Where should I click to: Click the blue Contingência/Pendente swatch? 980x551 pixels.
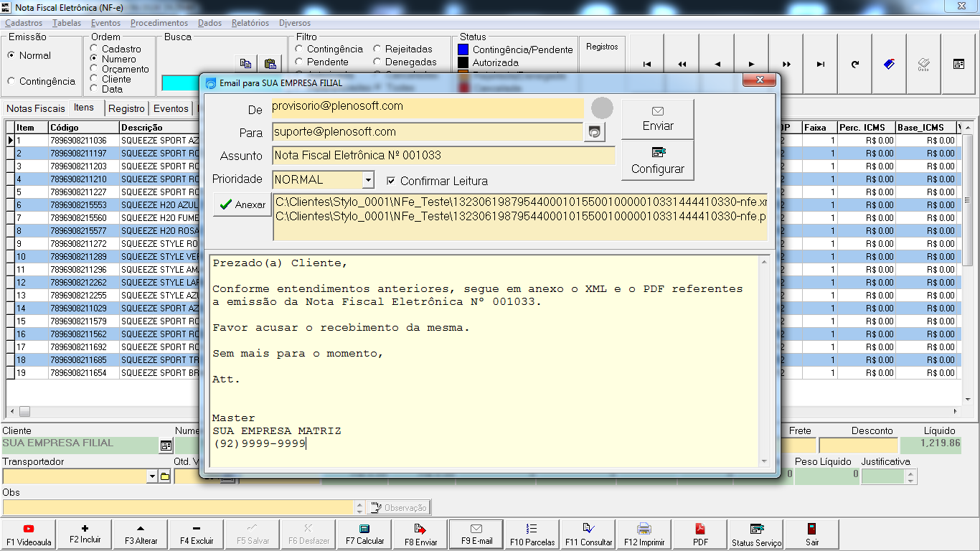coord(463,50)
